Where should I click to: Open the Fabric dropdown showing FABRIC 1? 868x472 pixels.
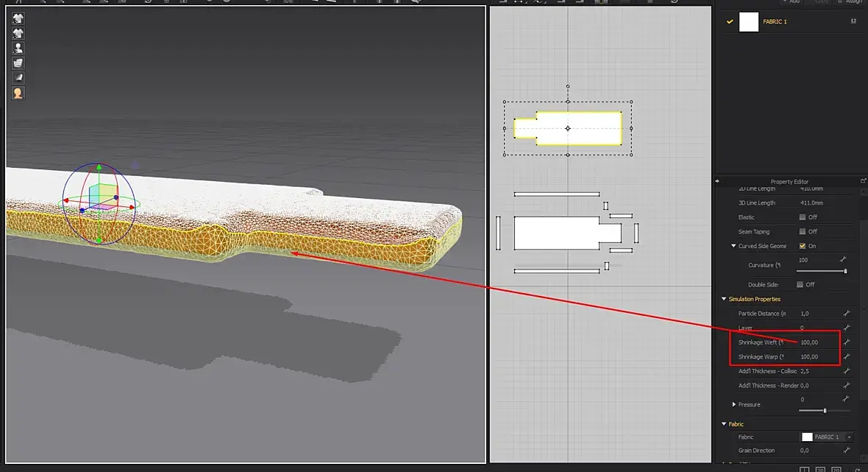point(827,437)
